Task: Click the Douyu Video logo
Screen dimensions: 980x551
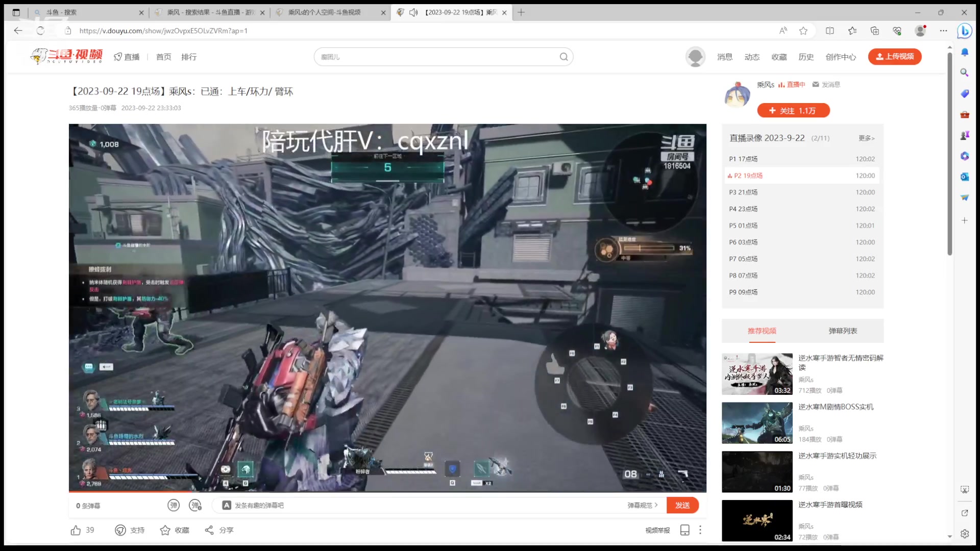Action: tap(66, 56)
